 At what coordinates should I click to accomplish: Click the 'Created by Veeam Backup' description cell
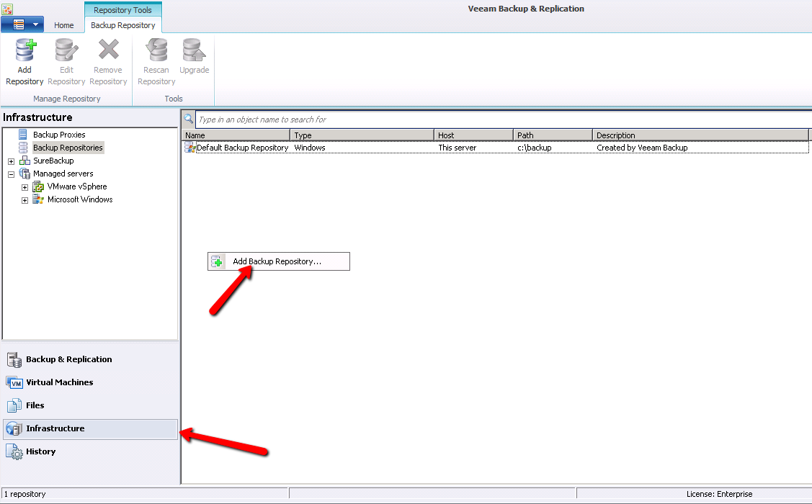642,148
